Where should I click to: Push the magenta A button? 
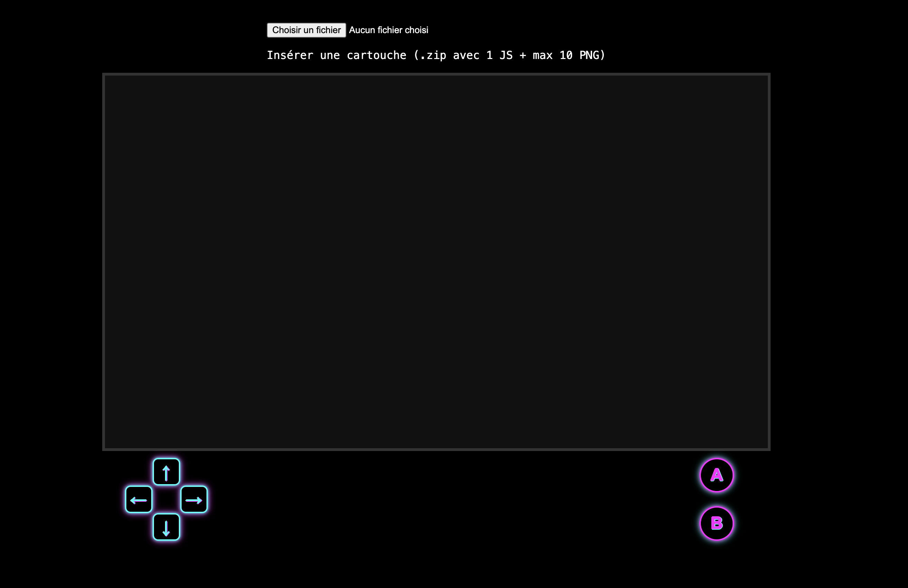click(x=716, y=475)
